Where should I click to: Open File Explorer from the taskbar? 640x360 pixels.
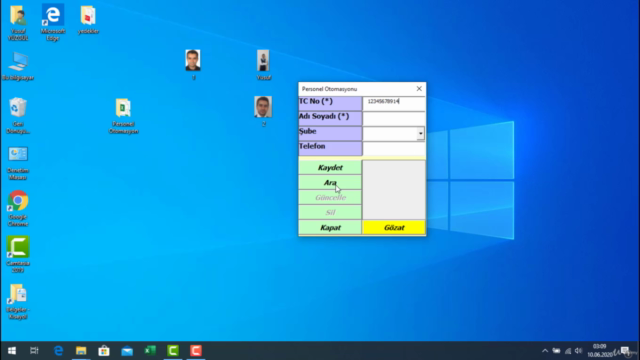(x=81, y=351)
